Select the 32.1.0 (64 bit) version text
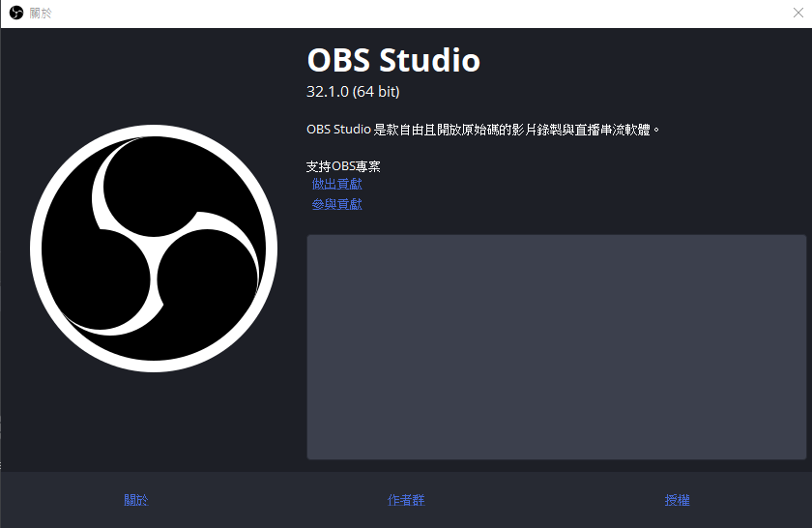 pyautogui.click(x=353, y=92)
